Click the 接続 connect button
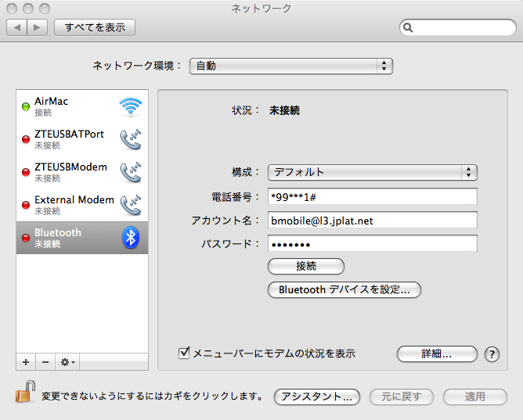523x420 pixels. (306, 266)
